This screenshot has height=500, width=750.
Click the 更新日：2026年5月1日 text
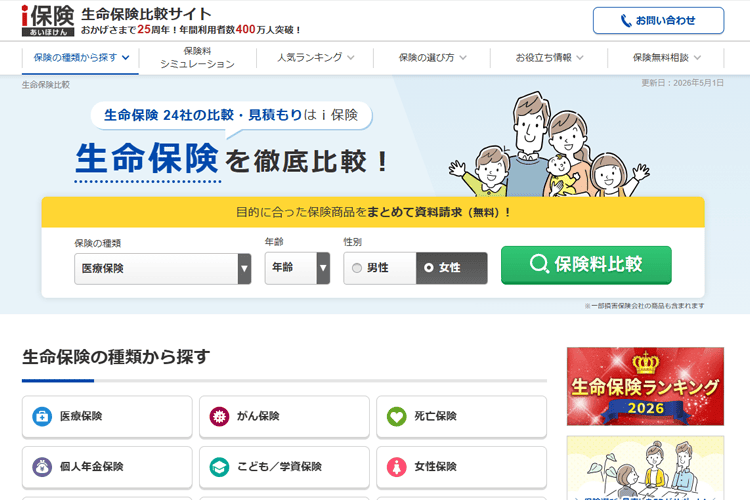coord(683,83)
